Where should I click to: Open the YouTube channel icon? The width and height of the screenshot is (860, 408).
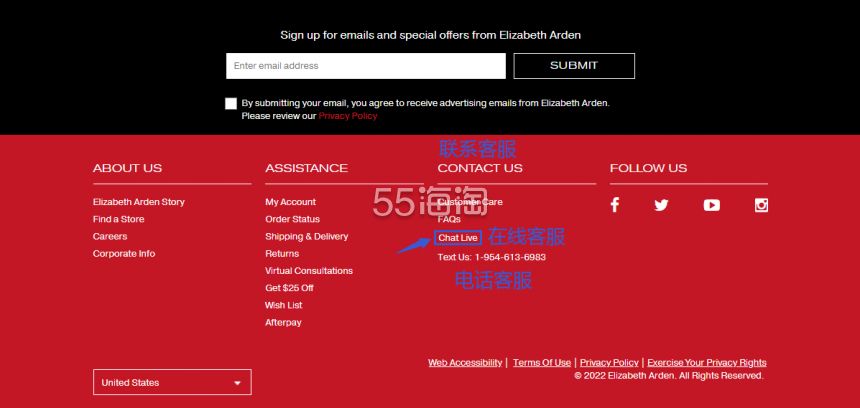711,205
